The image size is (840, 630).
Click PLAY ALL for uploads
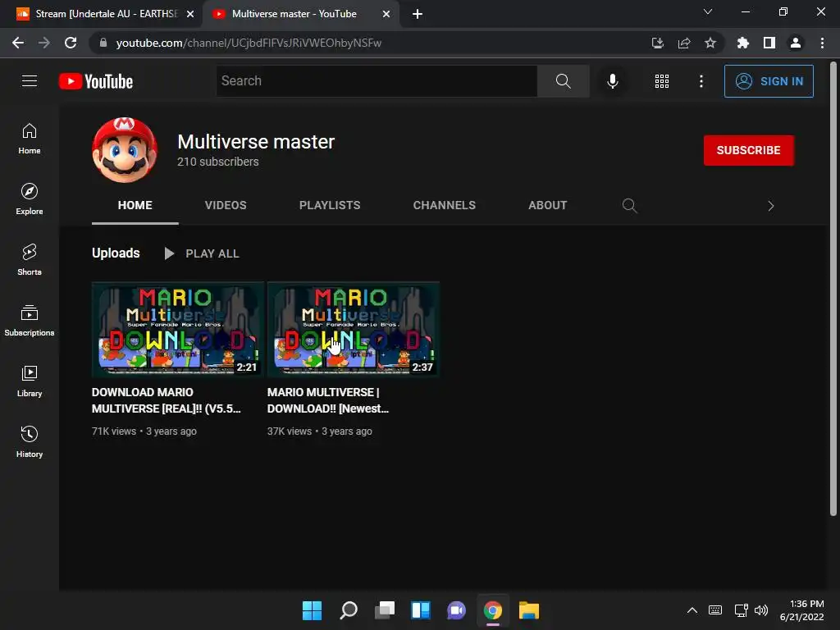pyautogui.click(x=202, y=253)
